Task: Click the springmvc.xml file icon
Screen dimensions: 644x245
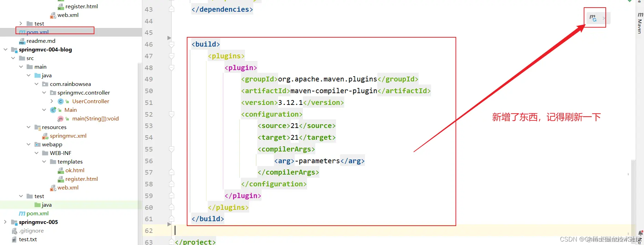Action: (x=45, y=136)
